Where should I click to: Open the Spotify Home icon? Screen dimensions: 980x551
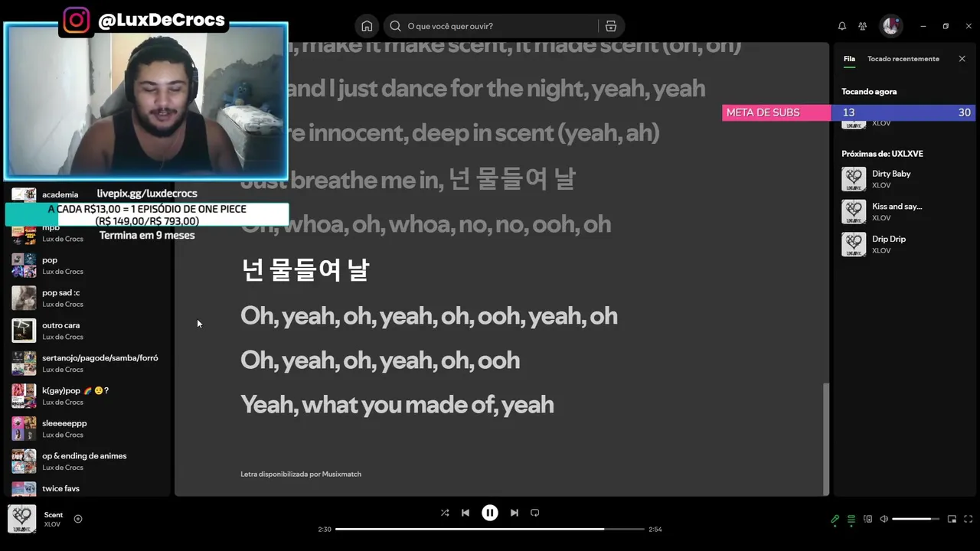(367, 26)
